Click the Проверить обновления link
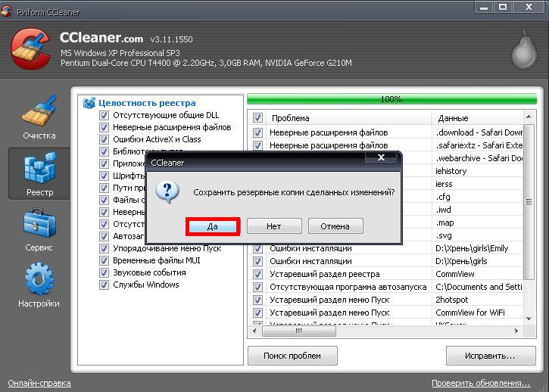This screenshot has width=549, height=392. (x=481, y=383)
